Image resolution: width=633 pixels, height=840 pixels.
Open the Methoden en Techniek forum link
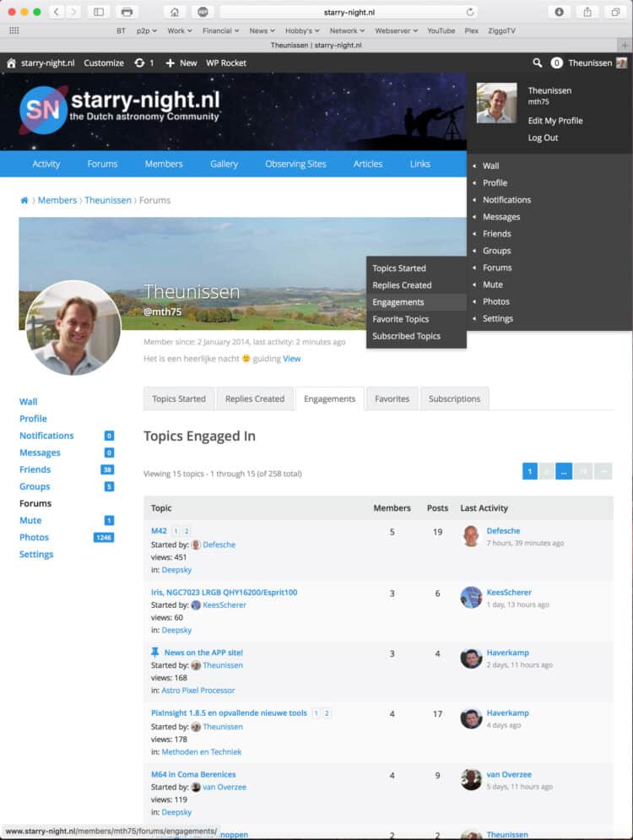pos(202,751)
